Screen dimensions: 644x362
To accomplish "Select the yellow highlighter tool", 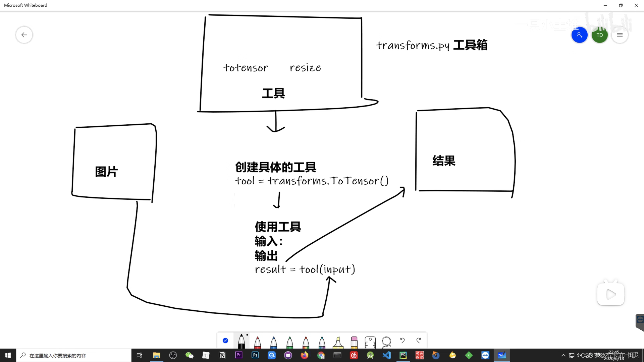I will pos(338,341).
